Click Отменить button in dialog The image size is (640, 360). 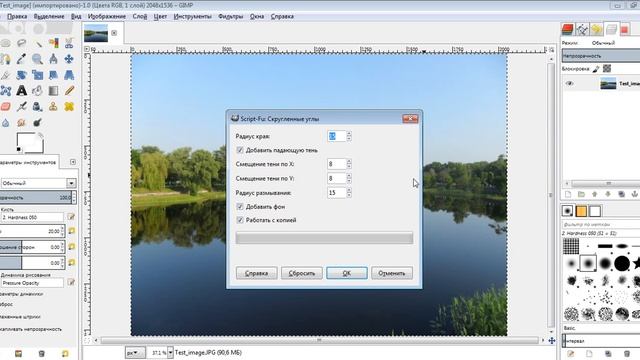392,273
